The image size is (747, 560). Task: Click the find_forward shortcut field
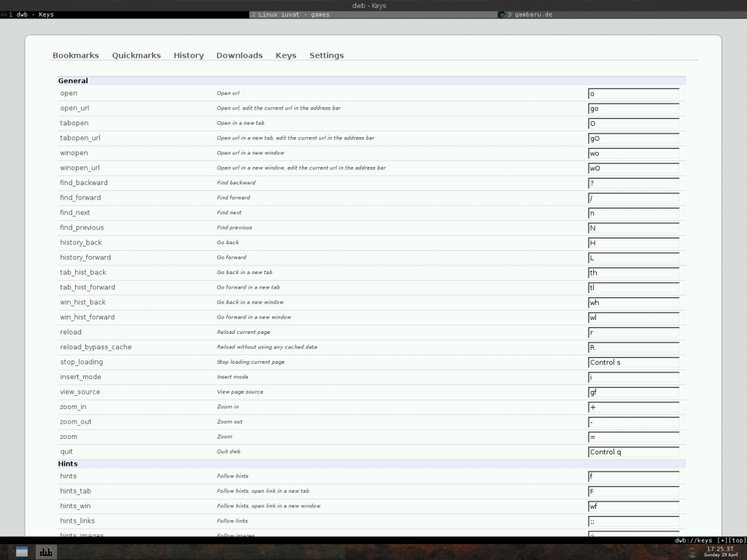633,198
